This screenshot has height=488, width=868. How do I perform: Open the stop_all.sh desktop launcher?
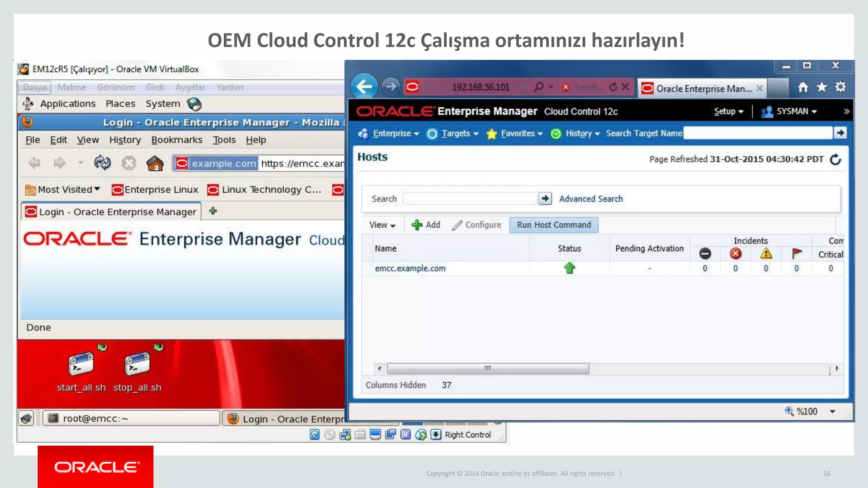(137, 368)
